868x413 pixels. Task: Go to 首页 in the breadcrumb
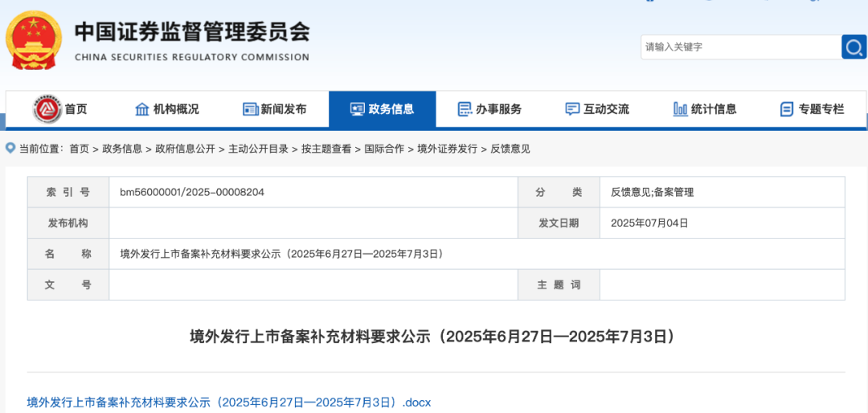[79, 149]
